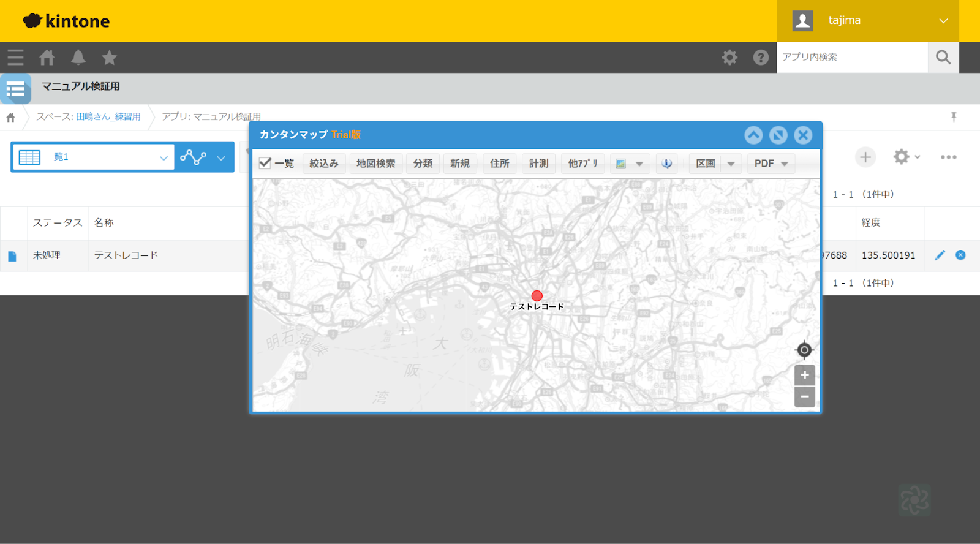Click the 区画 button
Image resolution: width=980 pixels, height=544 pixels.
click(x=706, y=164)
